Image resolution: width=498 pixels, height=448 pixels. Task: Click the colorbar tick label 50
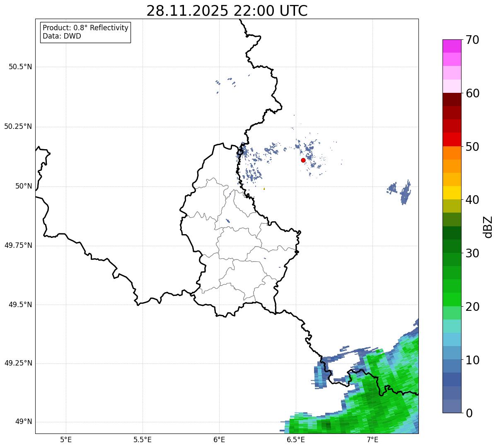[472, 147]
